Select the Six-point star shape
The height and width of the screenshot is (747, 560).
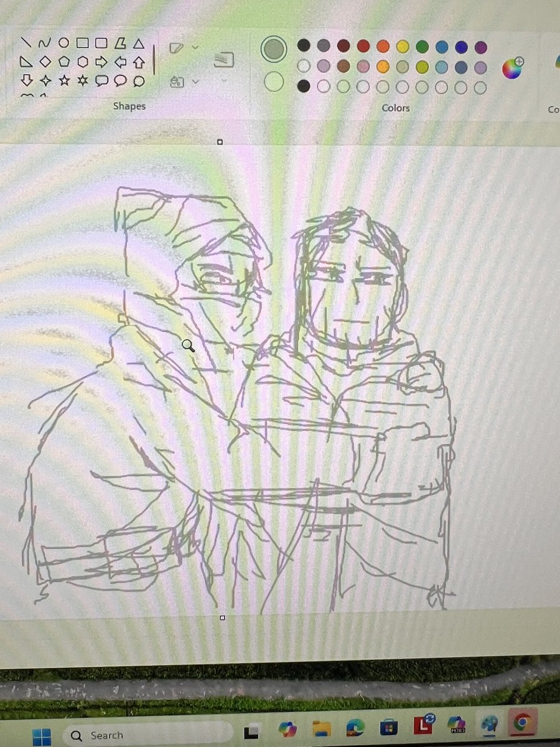click(x=83, y=80)
